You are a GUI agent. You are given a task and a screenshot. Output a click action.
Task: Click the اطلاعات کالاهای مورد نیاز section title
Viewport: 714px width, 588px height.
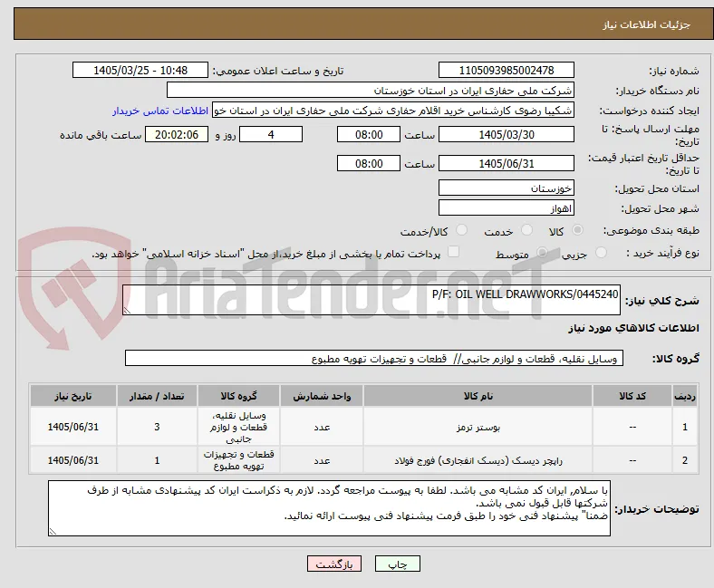tap(633, 328)
